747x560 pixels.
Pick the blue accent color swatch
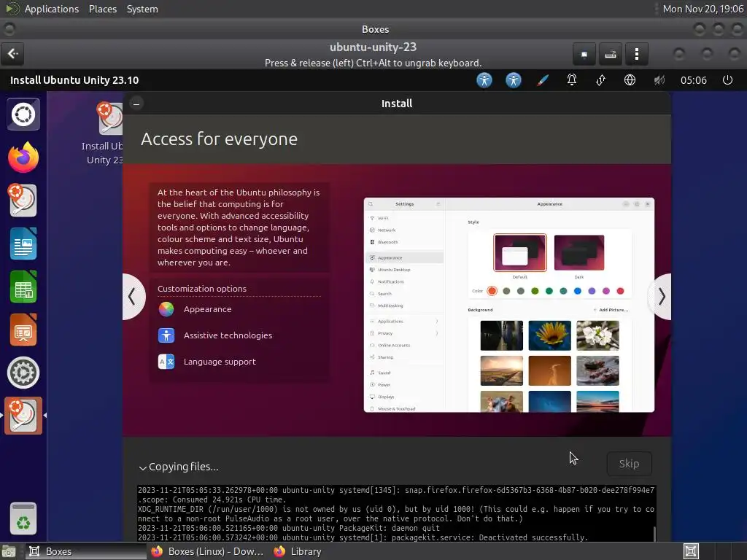point(578,291)
